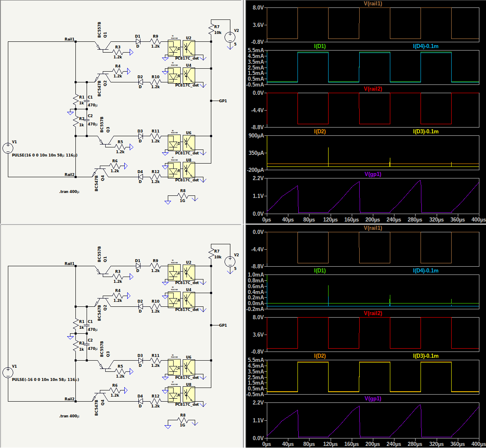The height and width of the screenshot is (448, 486).
Task: Click the V2 source in bottom schematic
Action: coord(230,261)
